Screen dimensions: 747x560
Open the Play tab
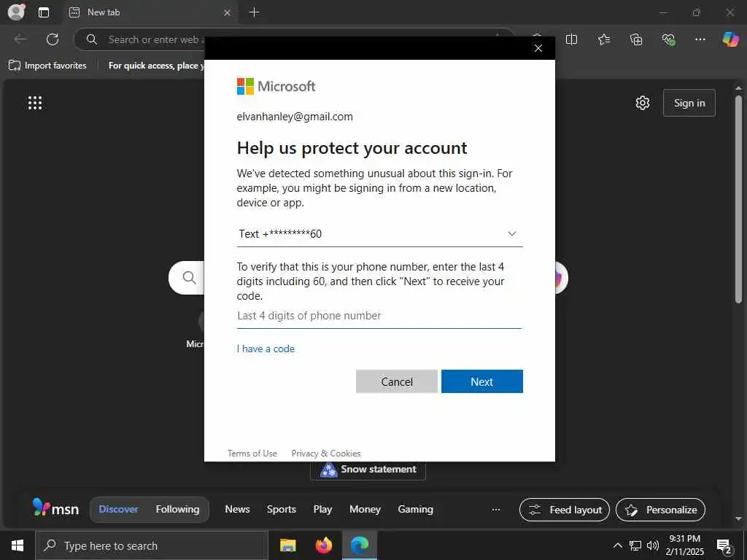(322, 509)
